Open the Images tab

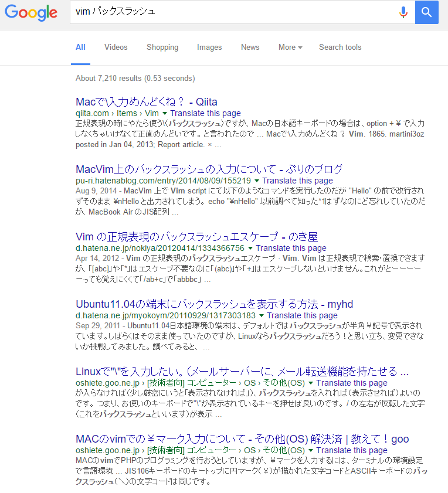click(209, 47)
